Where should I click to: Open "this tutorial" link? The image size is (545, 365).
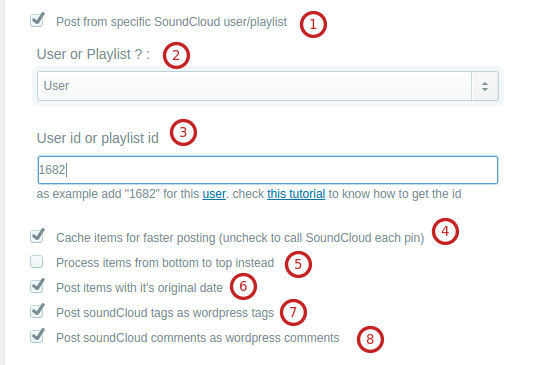point(296,194)
